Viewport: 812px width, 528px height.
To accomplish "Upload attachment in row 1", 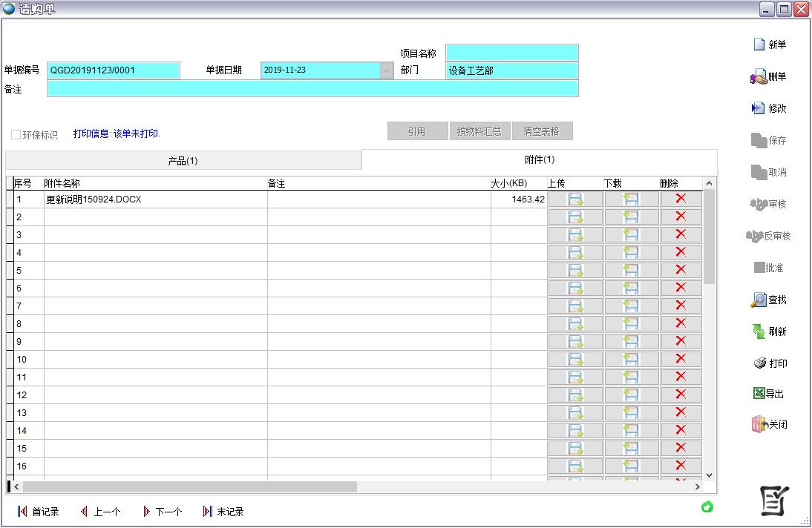I will [575, 199].
